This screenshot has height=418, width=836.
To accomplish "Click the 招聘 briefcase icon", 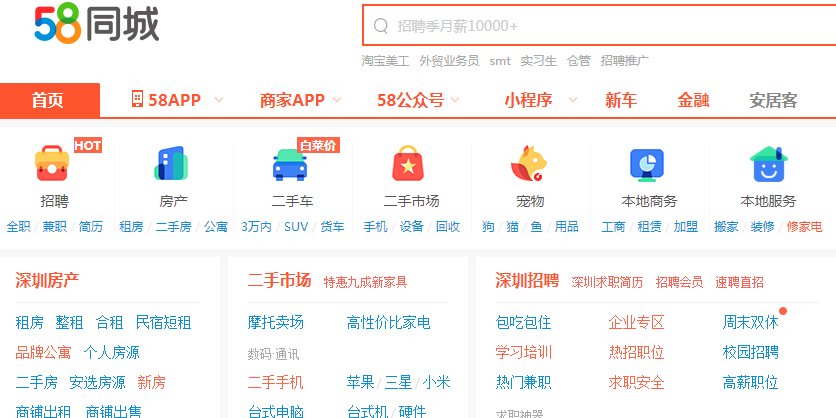I will (52, 164).
